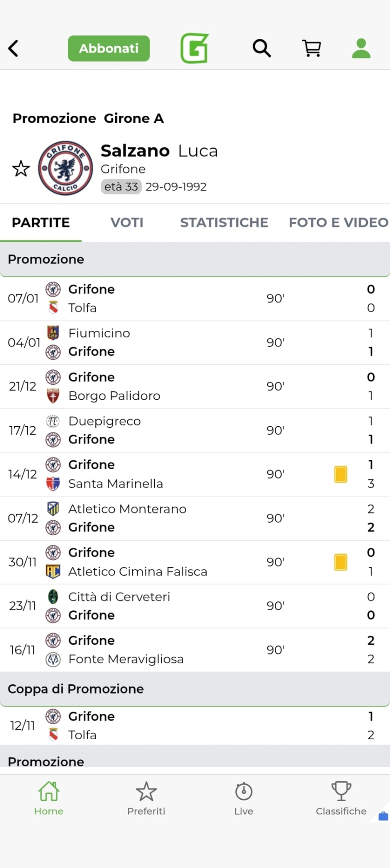Toggle favorite star for Salzano Luca
The height and width of the screenshot is (868, 390).
click(21, 169)
